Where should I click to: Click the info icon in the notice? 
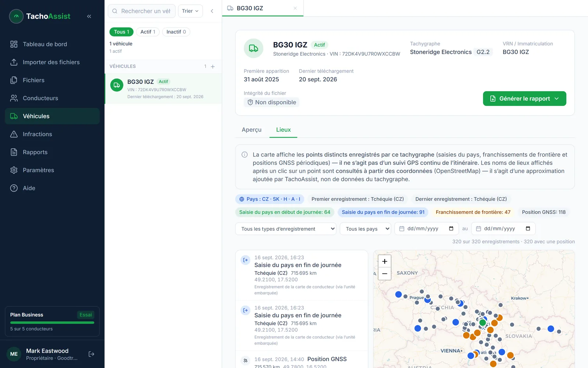tap(244, 155)
